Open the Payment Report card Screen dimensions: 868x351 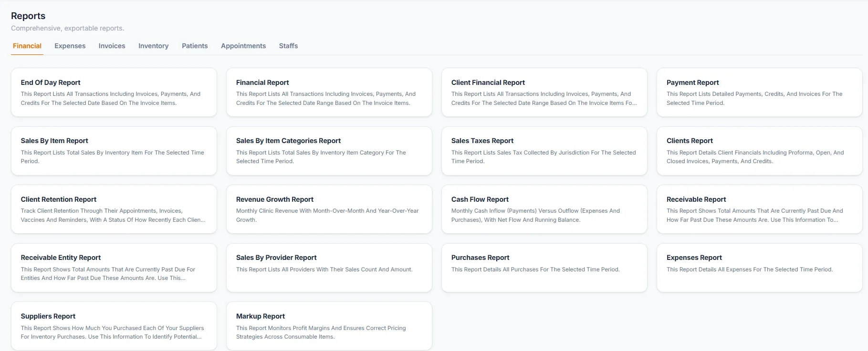760,92
